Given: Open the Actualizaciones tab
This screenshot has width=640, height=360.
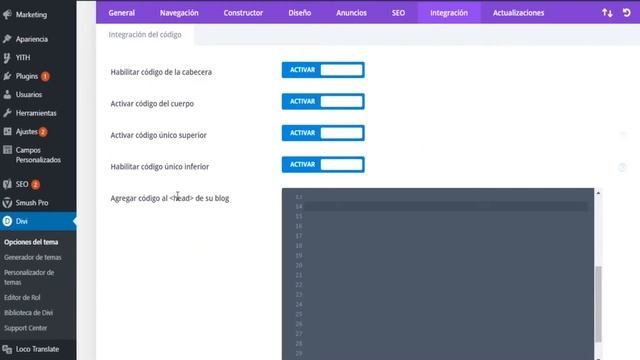Looking at the screenshot, I should click(518, 13).
